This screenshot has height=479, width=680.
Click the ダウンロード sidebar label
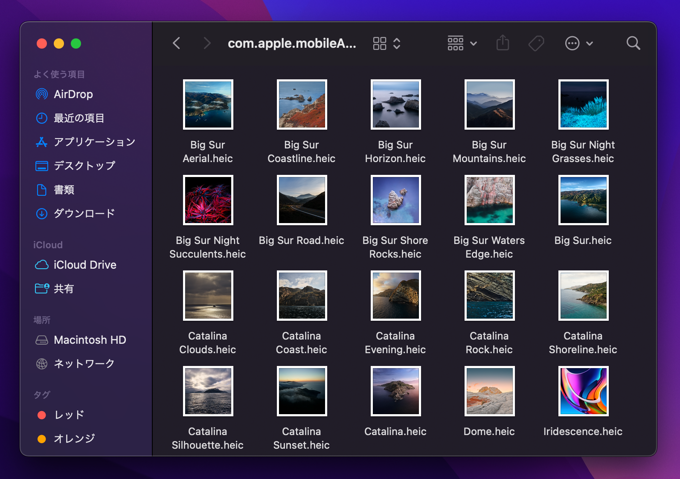(84, 213)
